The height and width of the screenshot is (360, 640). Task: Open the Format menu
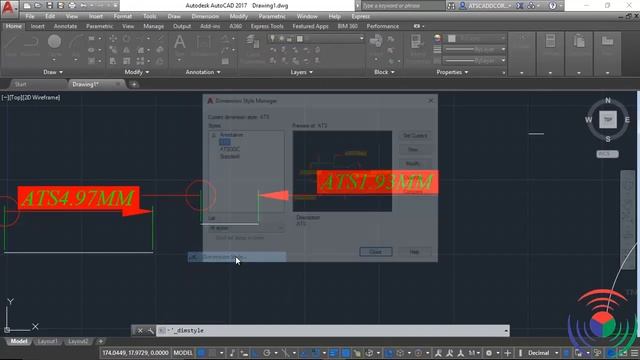(x=122, y=16)
